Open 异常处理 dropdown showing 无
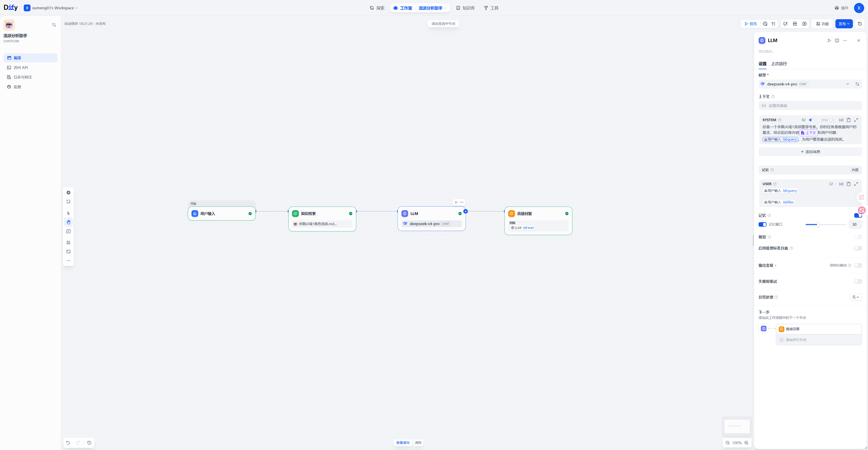868x450 pixels. click(856, 297)
